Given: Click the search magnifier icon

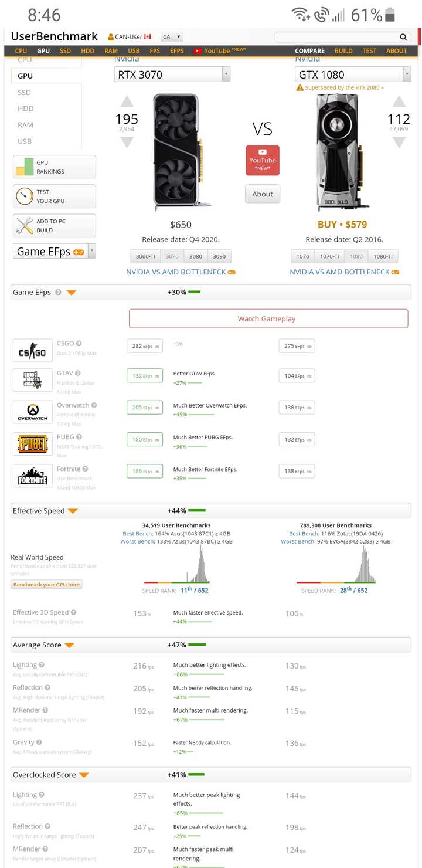Looking at the screenshot, I should 403,37.
